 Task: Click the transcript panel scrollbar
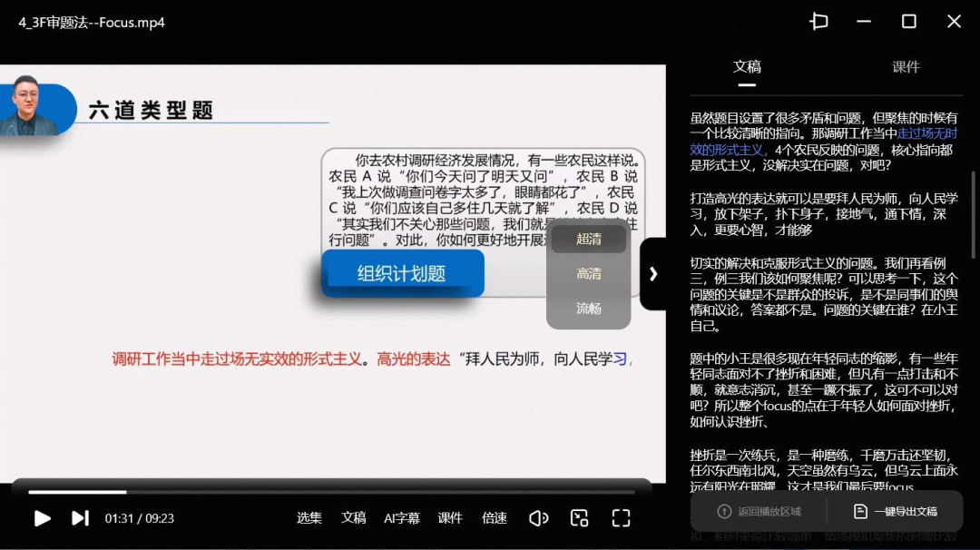(973, 214)
